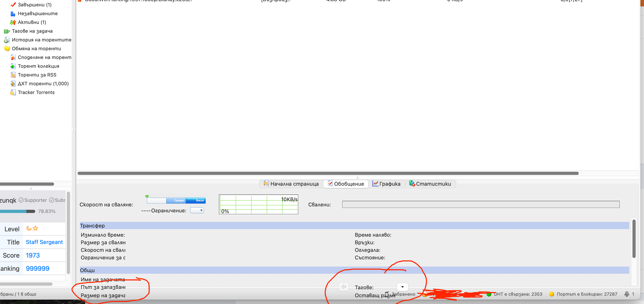The image size is (644, 304).
Task: Click the Скорост на сваляне: label
Action: coord(106,205)
